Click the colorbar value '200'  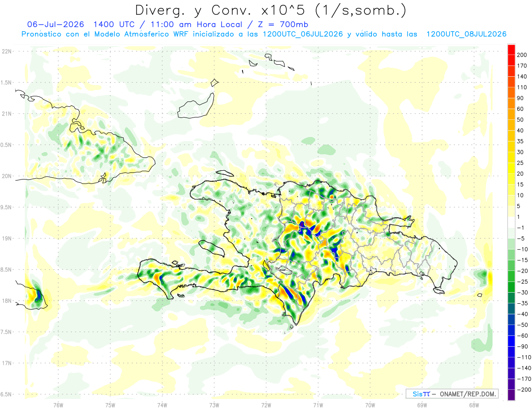click(521, 55)
